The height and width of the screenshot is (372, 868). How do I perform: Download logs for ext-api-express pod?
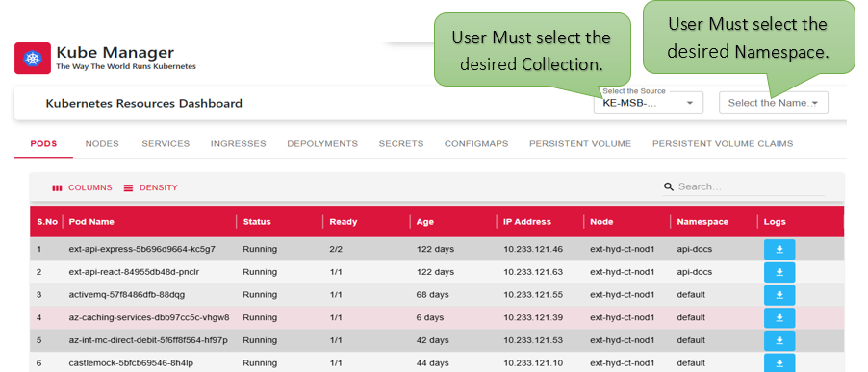[x=779, y=250]
